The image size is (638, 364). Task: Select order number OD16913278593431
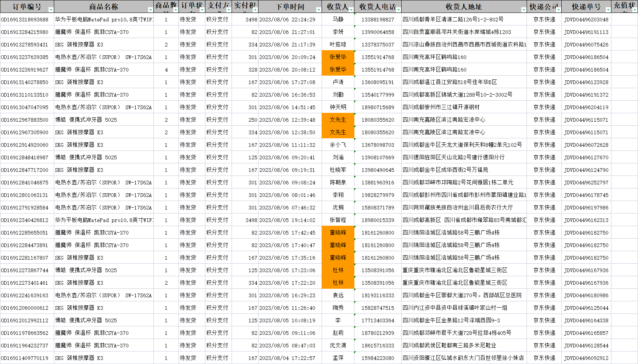[x=25, y=45]
